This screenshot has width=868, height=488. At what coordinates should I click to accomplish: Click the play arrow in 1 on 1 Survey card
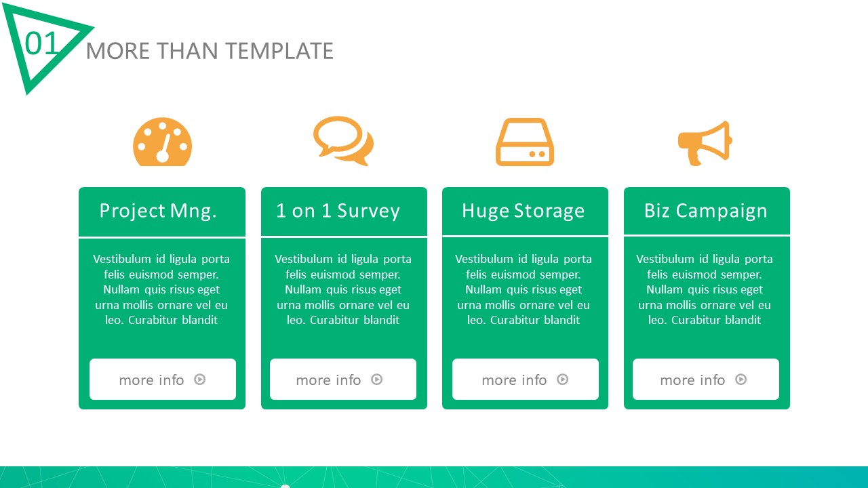click(x=377, y=380)
